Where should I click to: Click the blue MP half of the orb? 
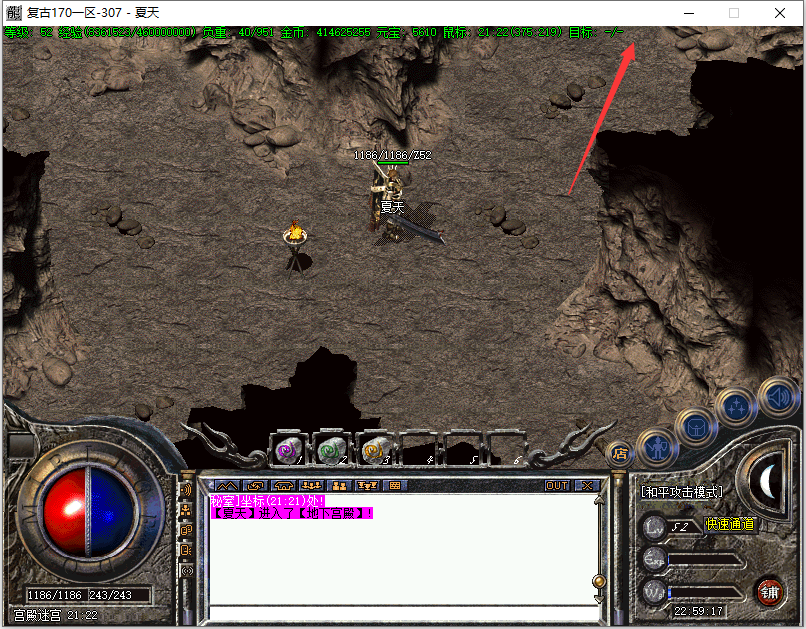click(112, 512)
